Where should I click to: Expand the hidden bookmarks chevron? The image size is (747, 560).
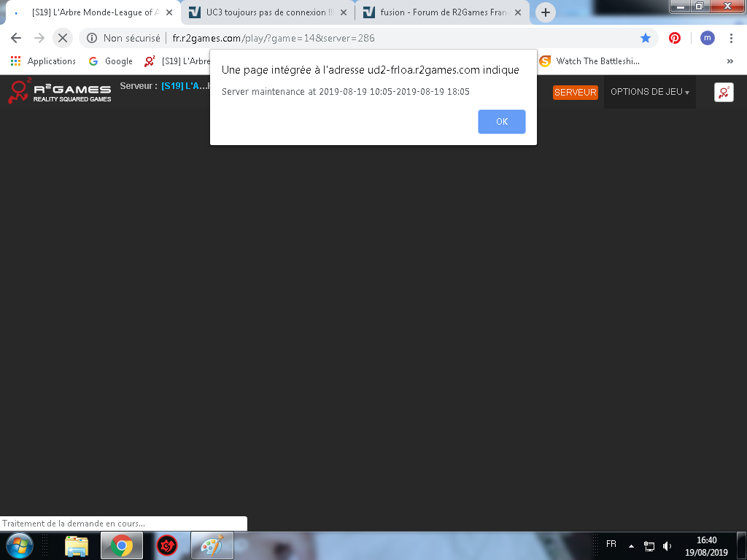(729, 61)
